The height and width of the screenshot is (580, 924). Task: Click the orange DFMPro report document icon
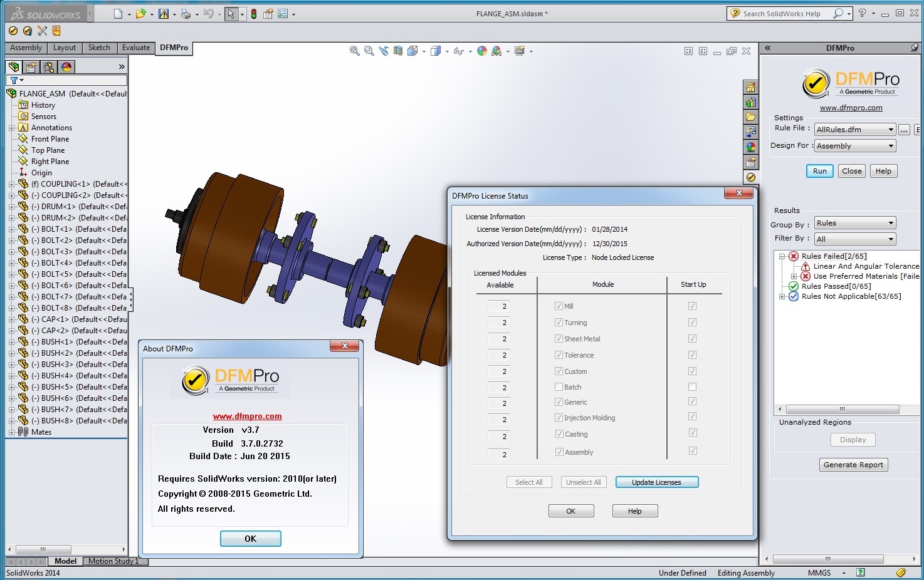click(56, 31)
